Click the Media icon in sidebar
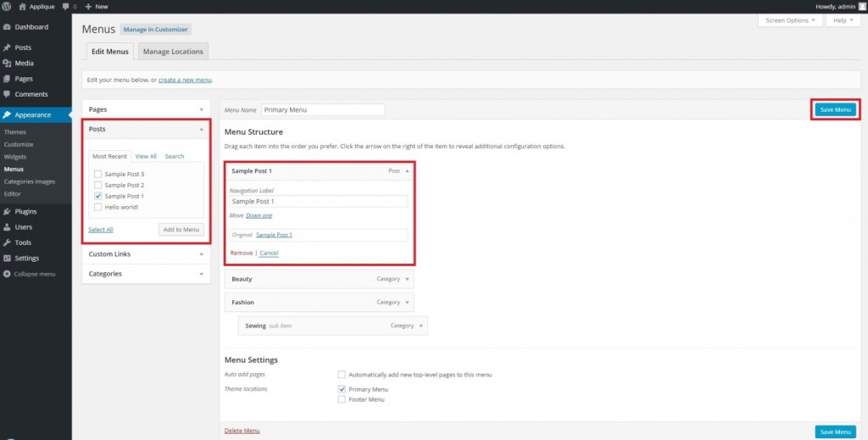 click(x=7, y=63)
